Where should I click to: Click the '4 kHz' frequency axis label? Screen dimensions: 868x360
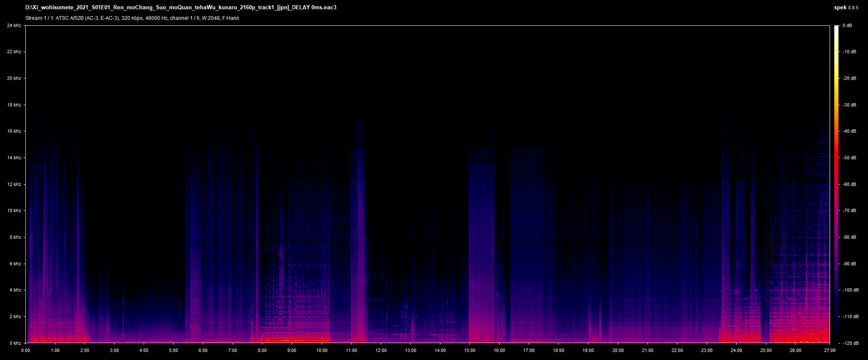pyautogui.click(x=15, y=290)
